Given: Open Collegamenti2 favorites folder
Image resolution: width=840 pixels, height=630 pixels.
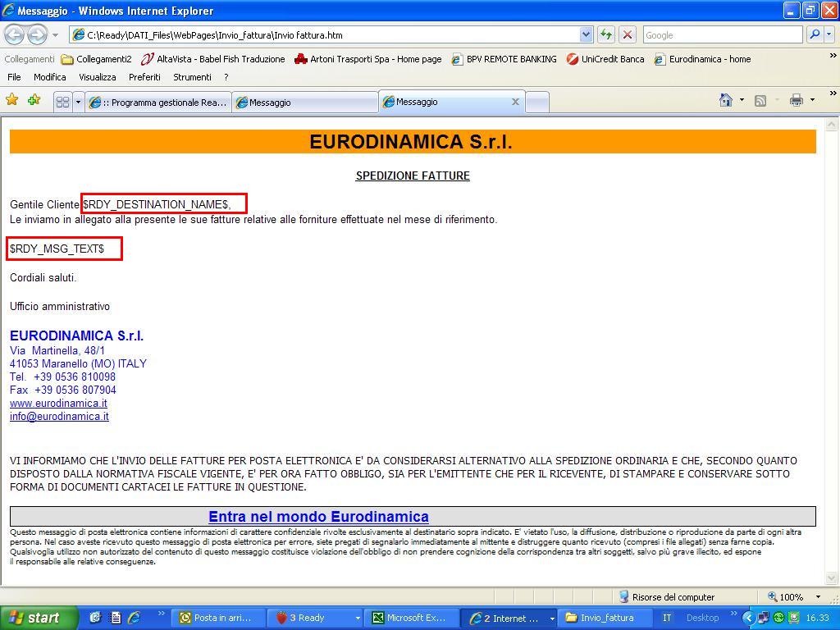Looking at the screenshot, I should click(97, 59).
